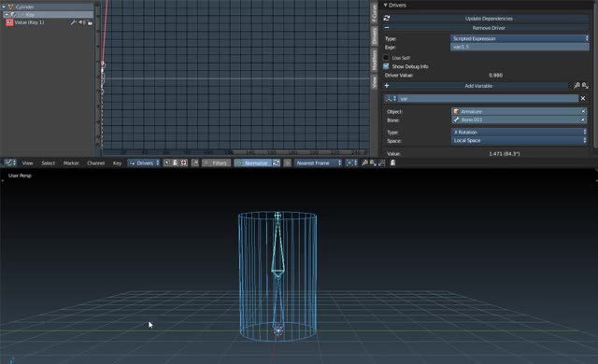
Task: Uncheck Show Debug Info
Action: coord(386,66)
